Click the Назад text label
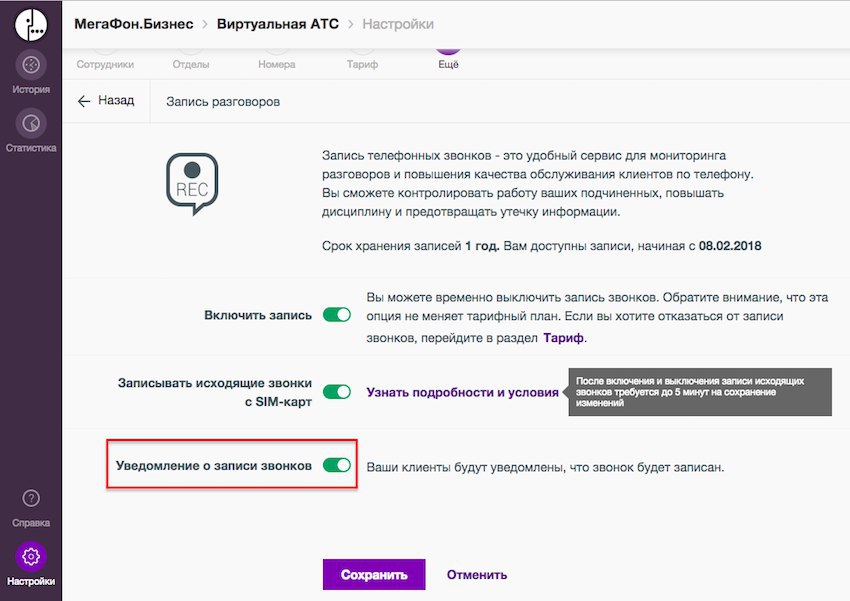Screen dimensions: 850x601 (116, 100)
